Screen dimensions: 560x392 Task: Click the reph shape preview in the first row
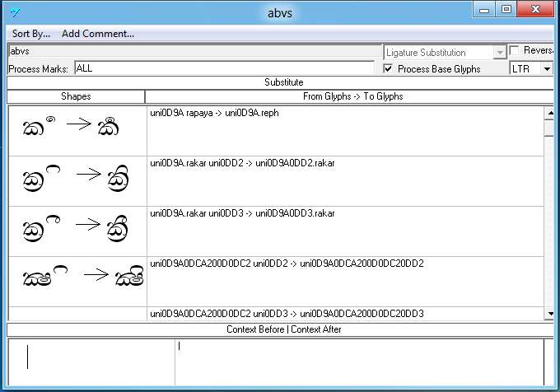[x=78, y=131]
